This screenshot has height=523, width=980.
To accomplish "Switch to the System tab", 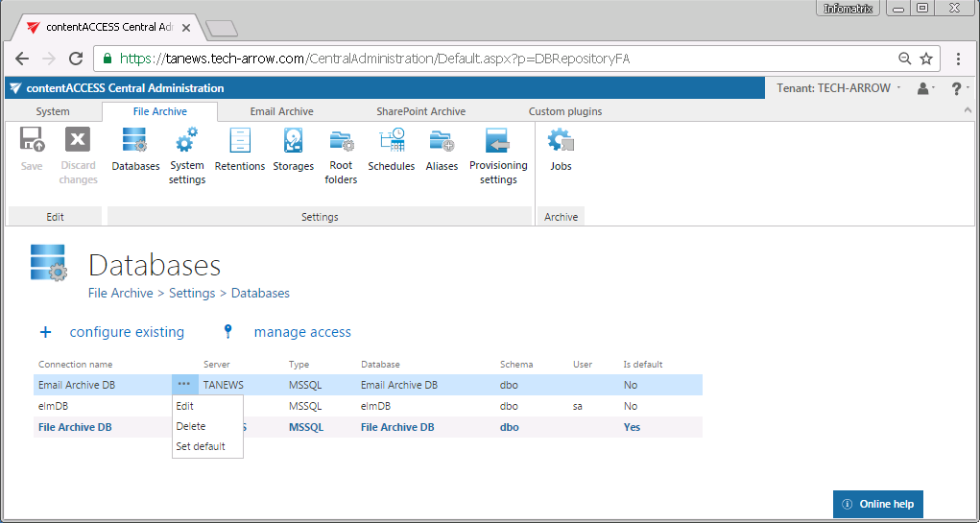I will coord(53,111).
